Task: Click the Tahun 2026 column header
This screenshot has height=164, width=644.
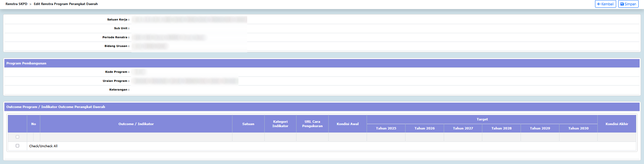Action: pos(425,128)
